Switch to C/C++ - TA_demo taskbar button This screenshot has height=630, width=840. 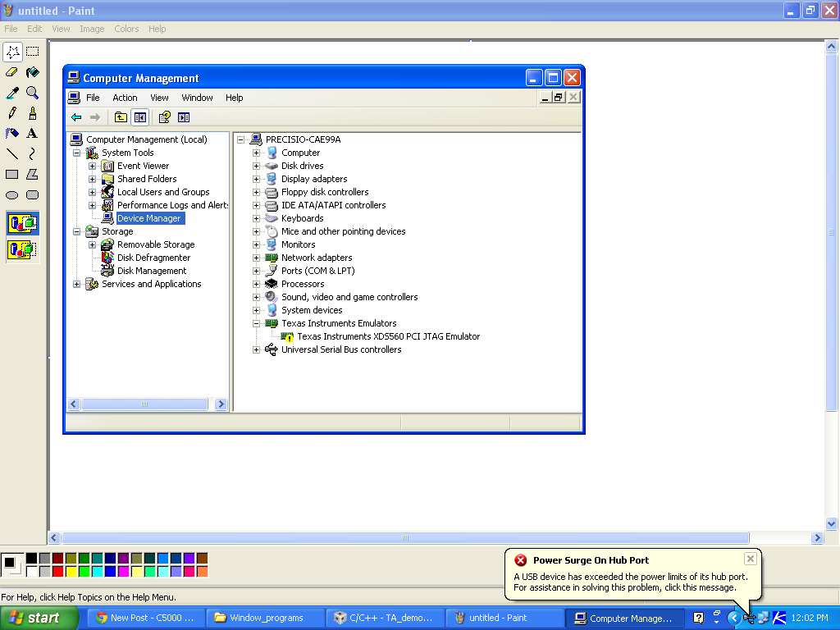[385, 618]
